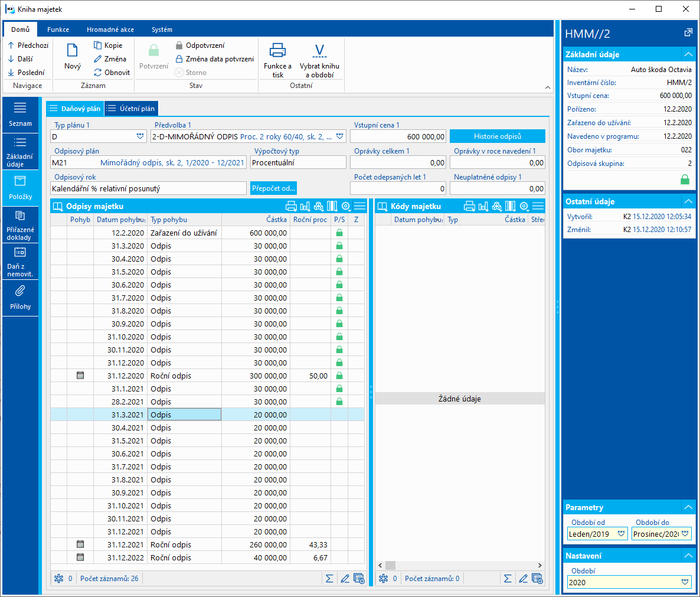Image resolution: width=700 pixels, height=597 pixels.
Task: Click Kódy majetku horizontal scrollbar
Action: click(460, 565)
